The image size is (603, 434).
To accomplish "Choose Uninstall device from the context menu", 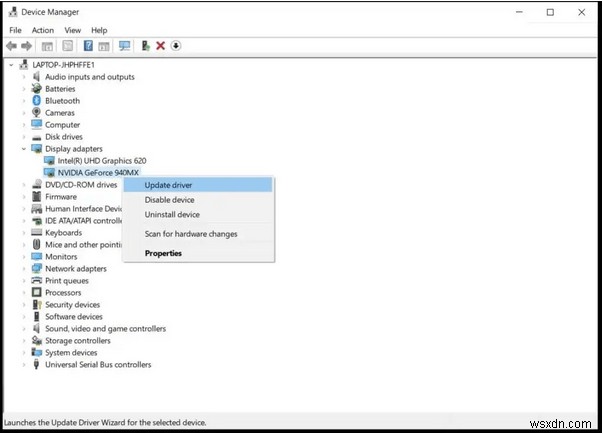I will pyautogui.click(x=198, y=215).
